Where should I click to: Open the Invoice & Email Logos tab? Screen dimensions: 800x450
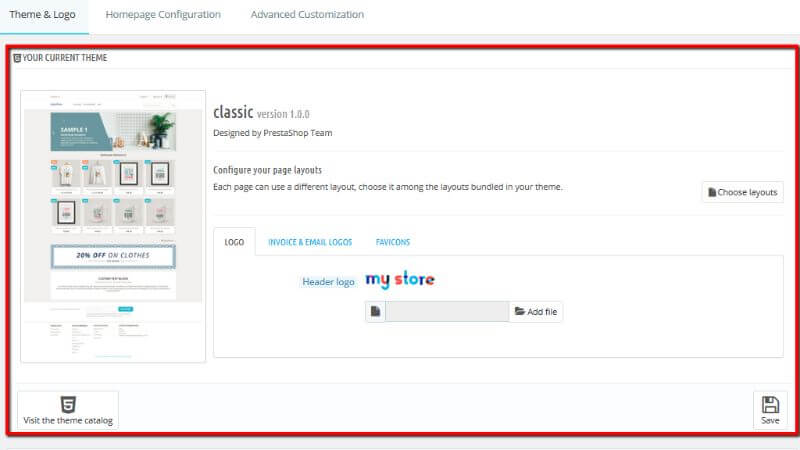[x=310, y=242]
